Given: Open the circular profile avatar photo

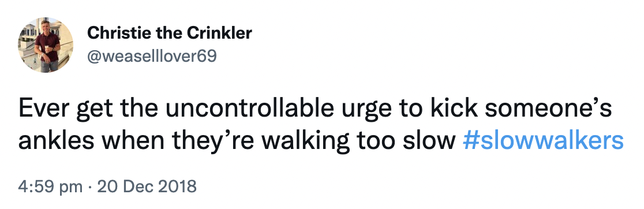Looking at the screenshot, I should tap(46, 45).
